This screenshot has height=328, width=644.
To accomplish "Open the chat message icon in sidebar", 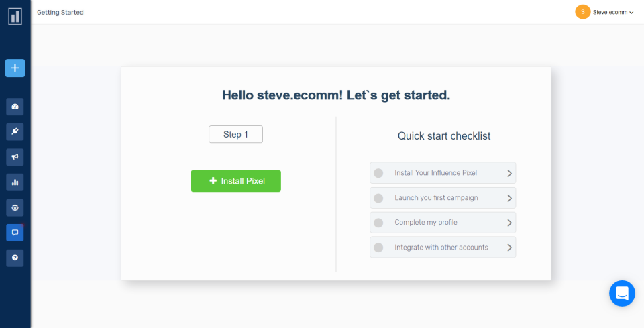I will (x=15, y=232).
